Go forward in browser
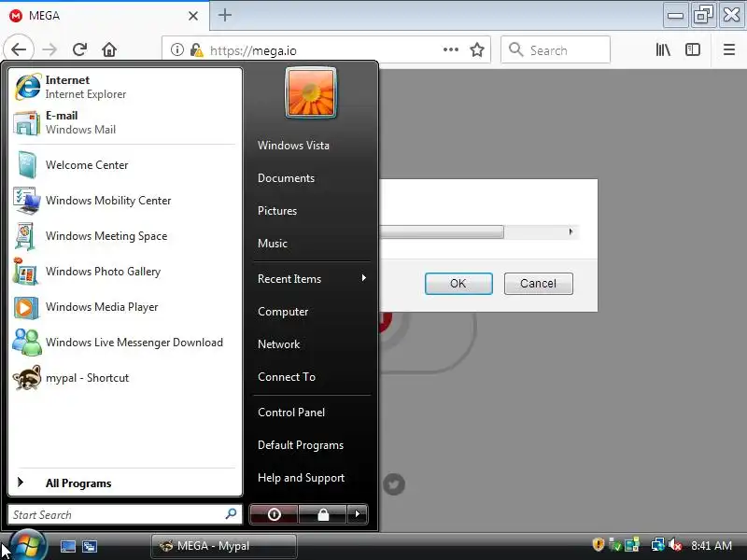The image size is (747, 560). (49, 49)
